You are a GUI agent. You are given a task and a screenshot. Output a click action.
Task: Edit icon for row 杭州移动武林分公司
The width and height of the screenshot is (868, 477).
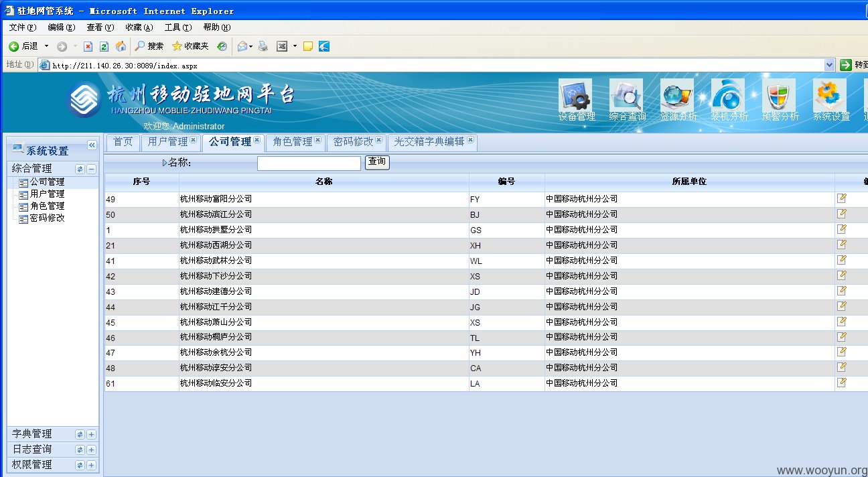tap(842, 260)
